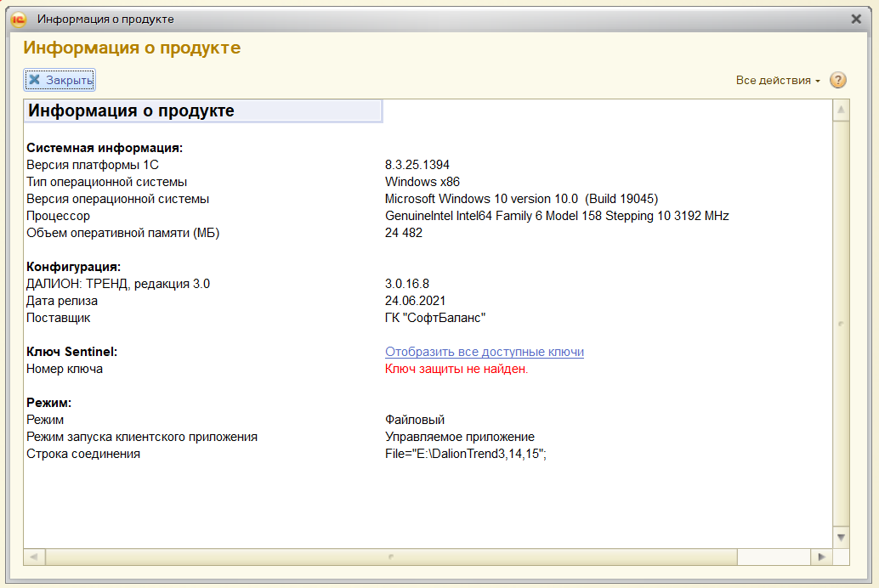
Task: Expand the Все действия dropdown menu
Action: click(x=778, y=81)
